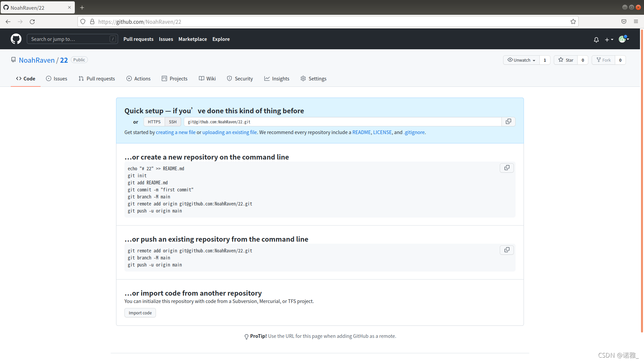This screenshot has height=362, width=644.
Task: Click the Fork button
Action: click(x=603, y=60)
